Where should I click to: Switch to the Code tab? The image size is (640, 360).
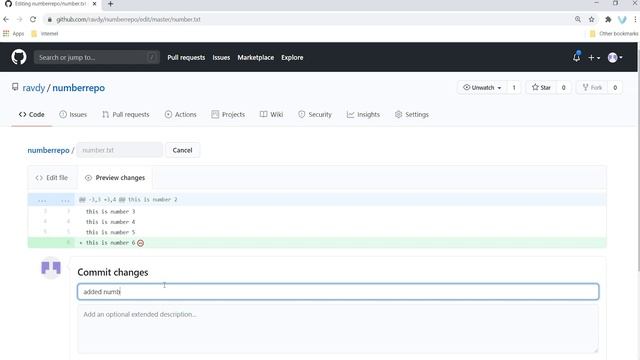31,115
